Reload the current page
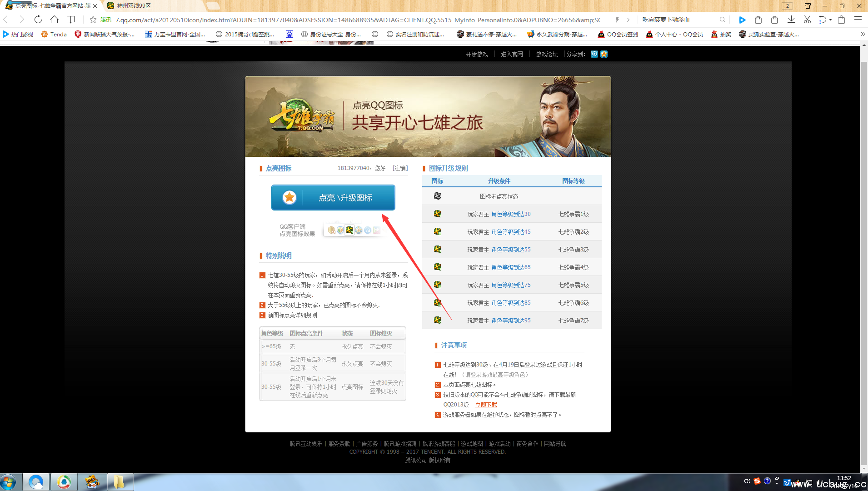This screenshot has height=491, width=868. click(38, 20)
